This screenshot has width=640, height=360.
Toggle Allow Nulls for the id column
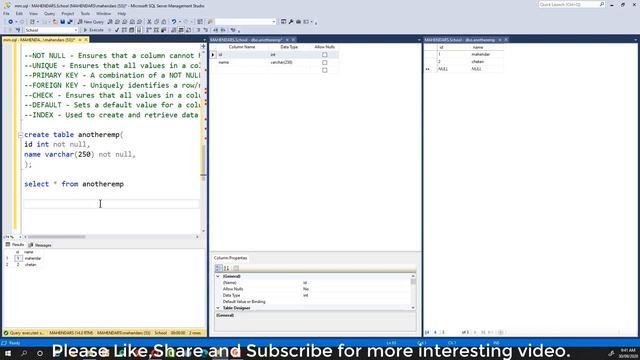(324, 55)
